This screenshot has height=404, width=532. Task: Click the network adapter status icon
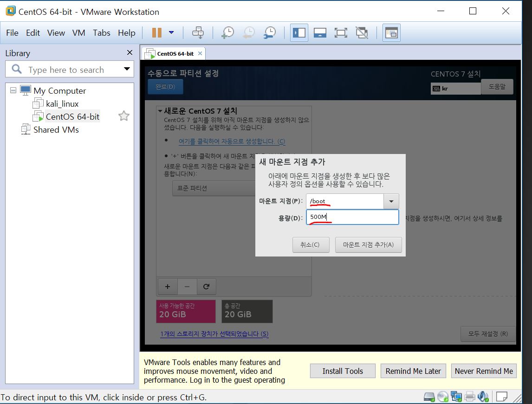point(456,397)
